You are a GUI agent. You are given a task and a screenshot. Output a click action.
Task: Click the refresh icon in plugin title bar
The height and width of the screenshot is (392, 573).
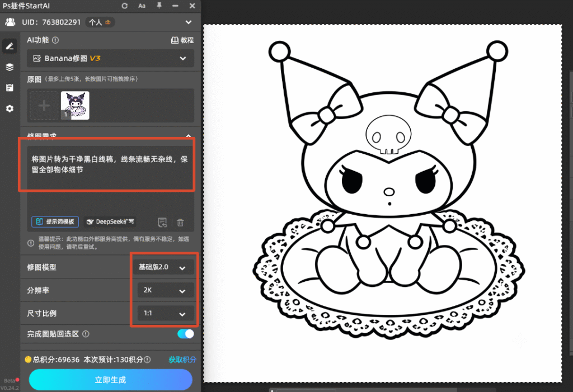125,6
